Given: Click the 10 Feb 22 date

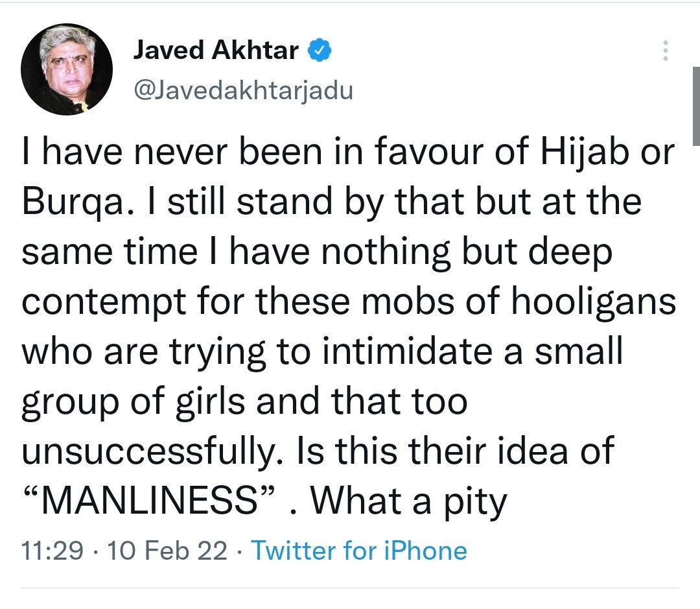Looking at the screenshot, I should point(168,551).
